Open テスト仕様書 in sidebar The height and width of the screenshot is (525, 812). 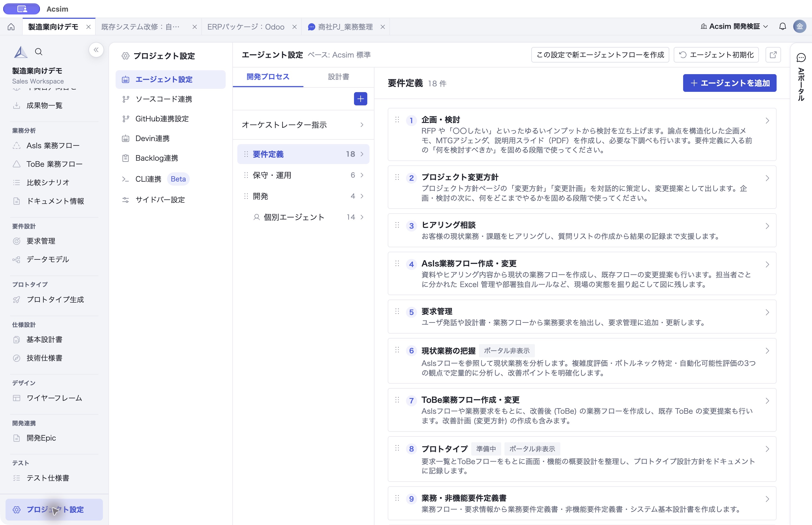point(54,478)
